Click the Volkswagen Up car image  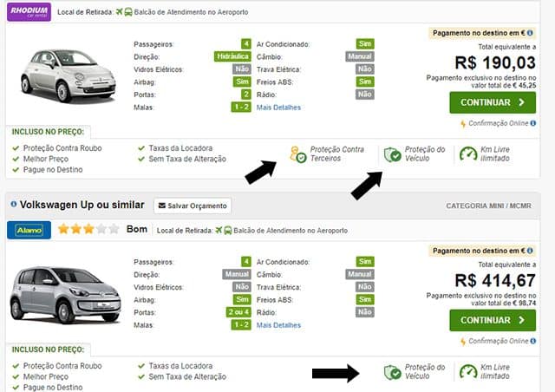point(65,296)
